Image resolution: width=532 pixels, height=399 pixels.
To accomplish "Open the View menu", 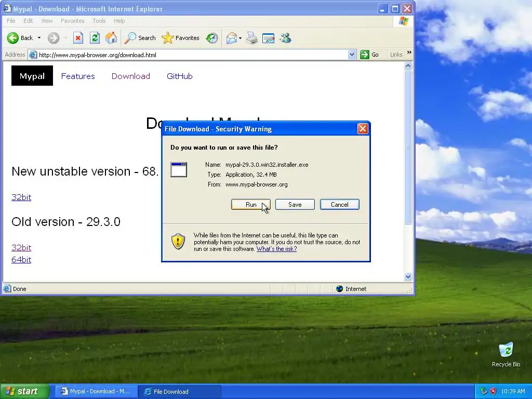I will click(47, 21).
